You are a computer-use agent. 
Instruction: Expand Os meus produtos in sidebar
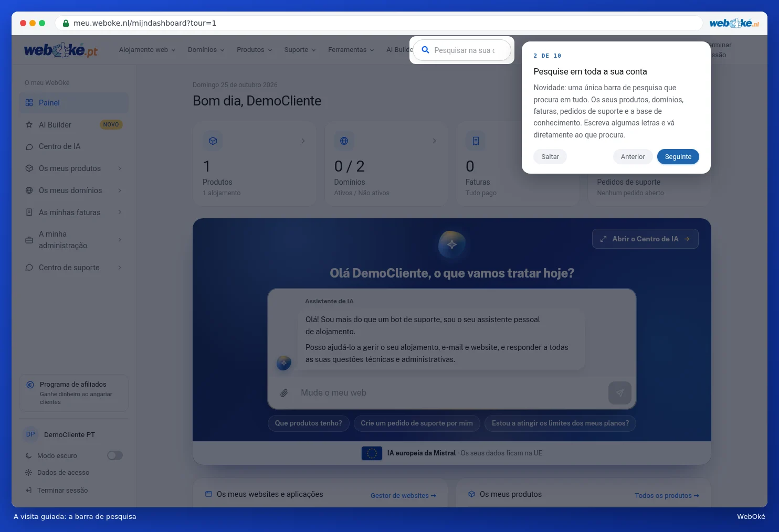120,168
